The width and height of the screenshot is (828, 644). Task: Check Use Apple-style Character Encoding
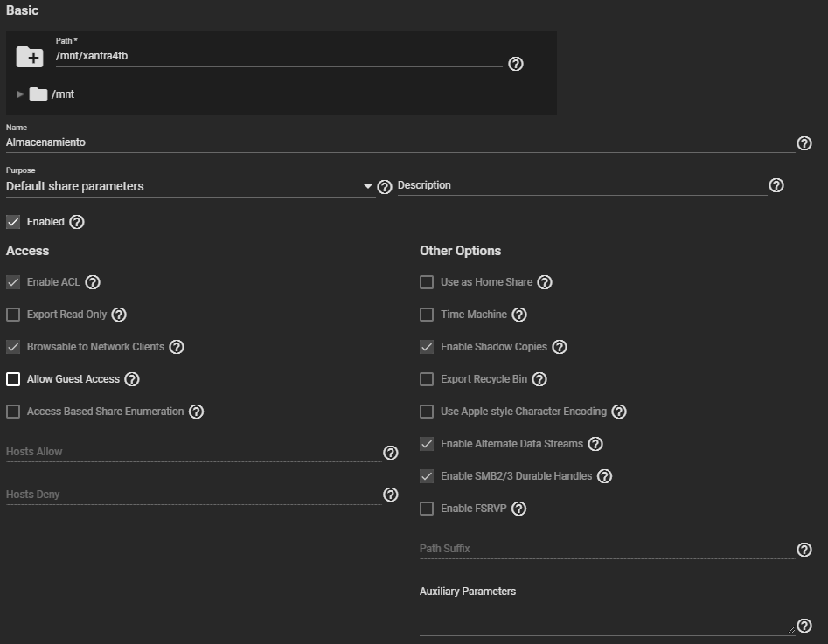(427, 412)
